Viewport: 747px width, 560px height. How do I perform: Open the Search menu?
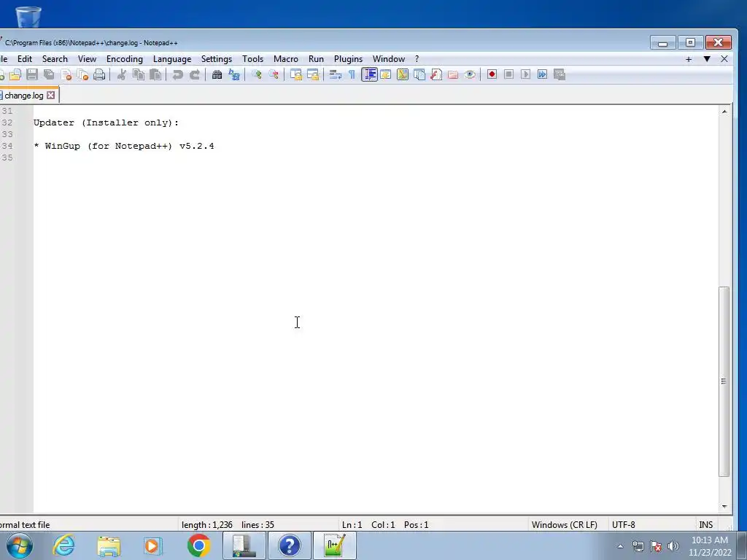point(55,59)
